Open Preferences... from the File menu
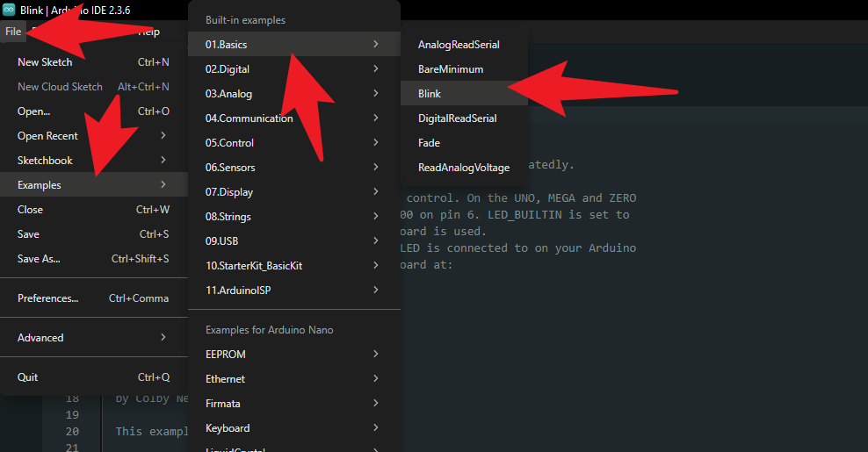 click(93, 298)
